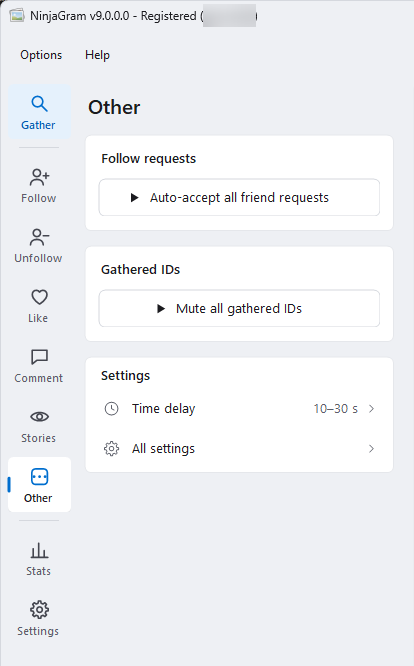Click play triangle on Mute all gathered IDs

point(161,308)
